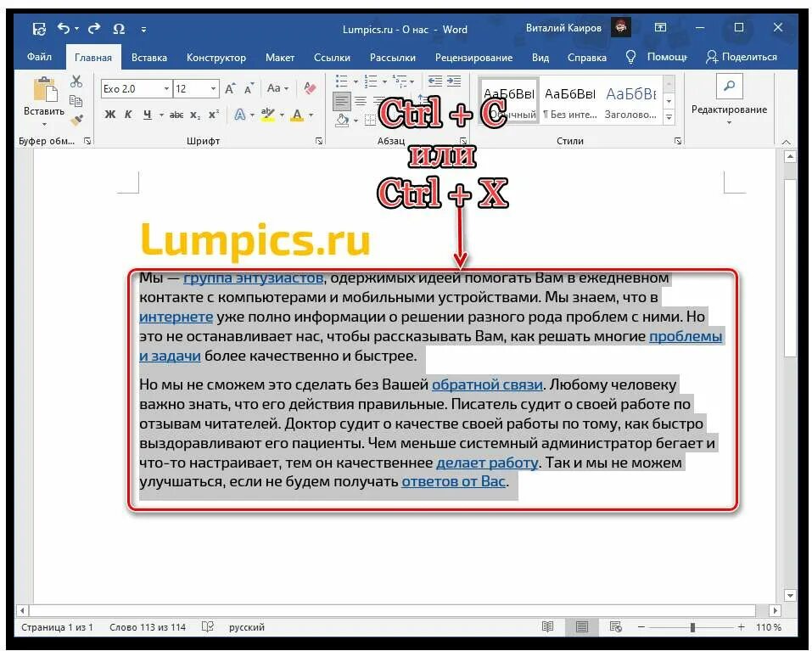Open the Aa change case menu

point(277,88)
